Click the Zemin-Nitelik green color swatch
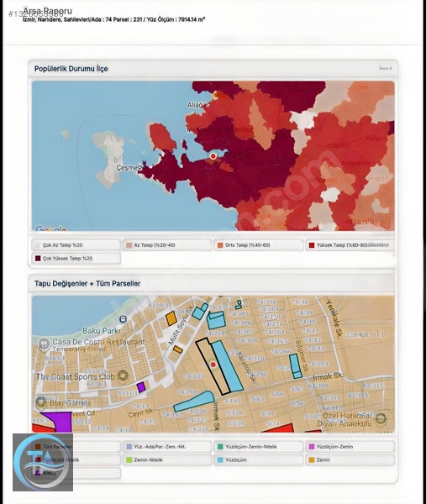The width and height of the screenshot is (426, 504). coord(129,460)
